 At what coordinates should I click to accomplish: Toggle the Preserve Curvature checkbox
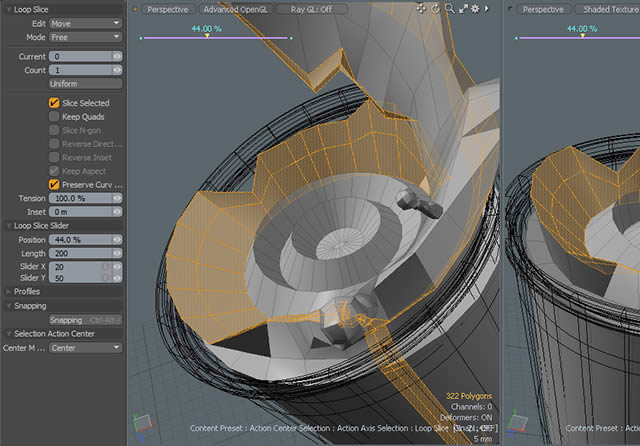(54, 184)
